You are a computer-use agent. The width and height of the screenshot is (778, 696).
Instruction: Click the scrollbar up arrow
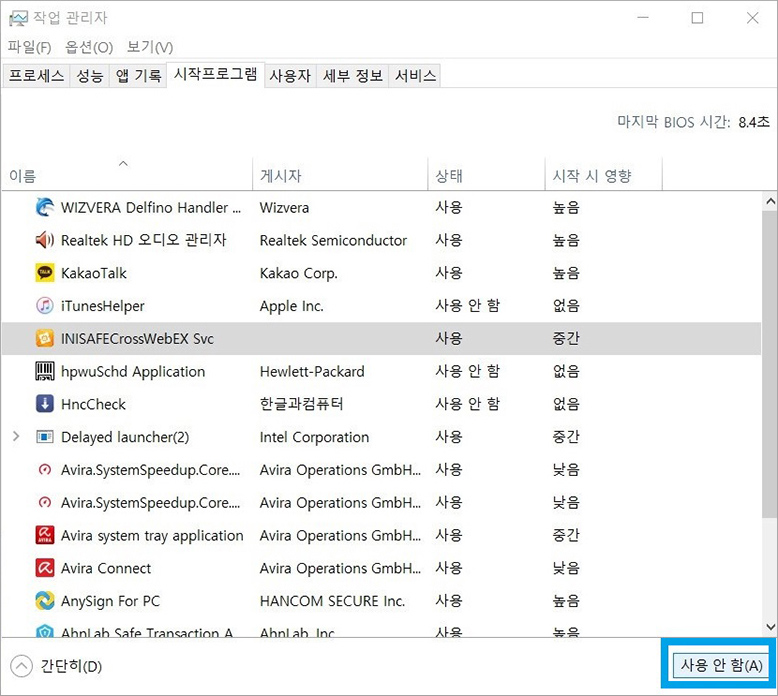pyautogui.click(x=770, y=201)
